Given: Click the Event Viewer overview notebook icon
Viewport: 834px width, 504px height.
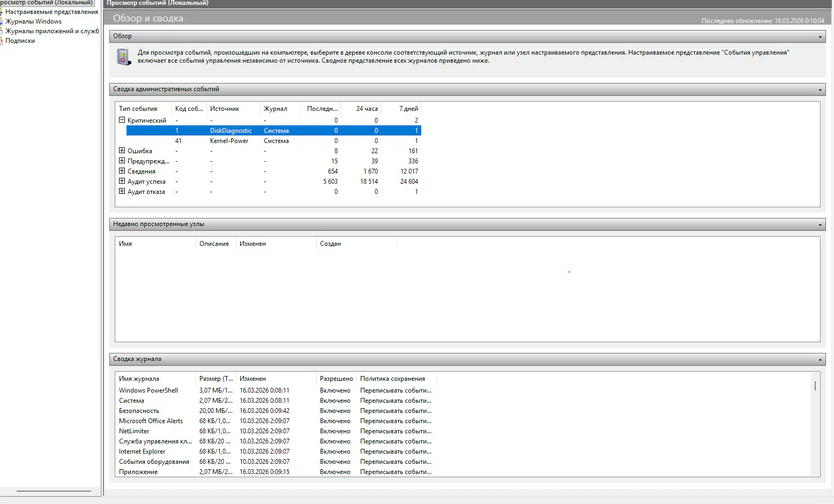Looking at the screenshot, I should [x=124, y=57].
